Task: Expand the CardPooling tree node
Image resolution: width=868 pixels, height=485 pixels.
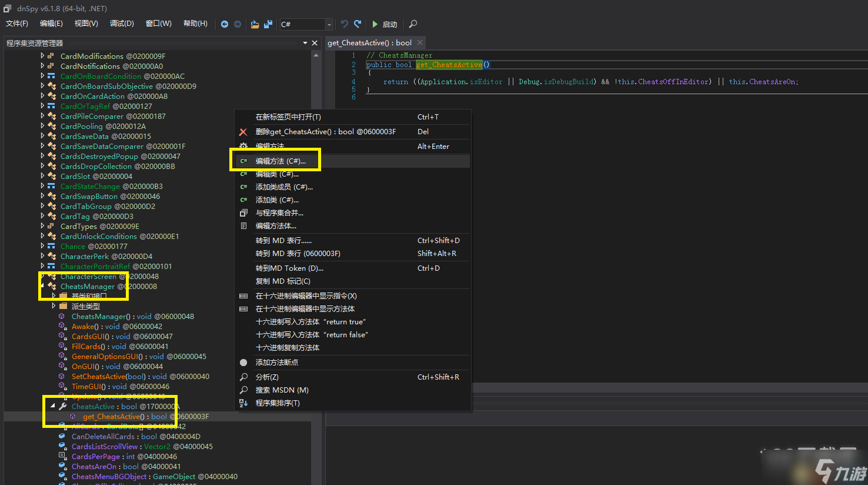Action: [x=42, y=126]
